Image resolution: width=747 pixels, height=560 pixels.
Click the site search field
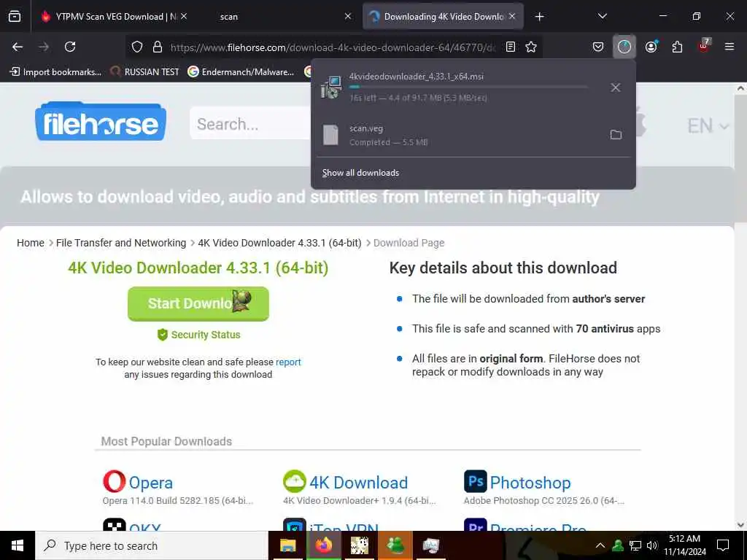point(250,124)
